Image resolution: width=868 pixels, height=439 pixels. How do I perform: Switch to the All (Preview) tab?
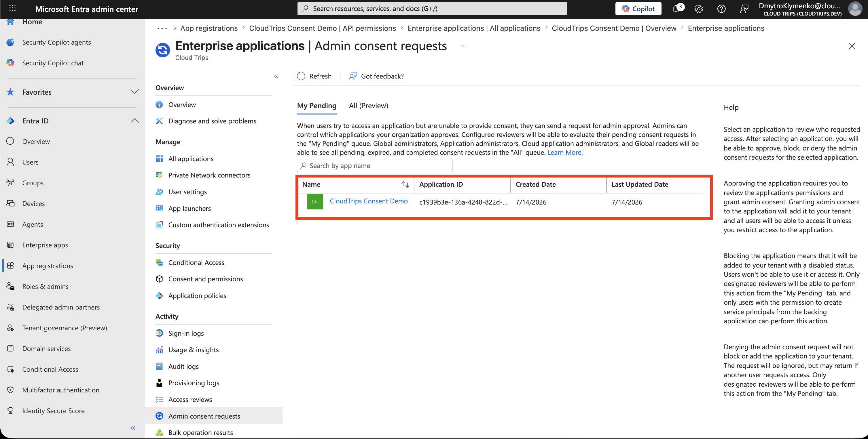click(369, 106)
